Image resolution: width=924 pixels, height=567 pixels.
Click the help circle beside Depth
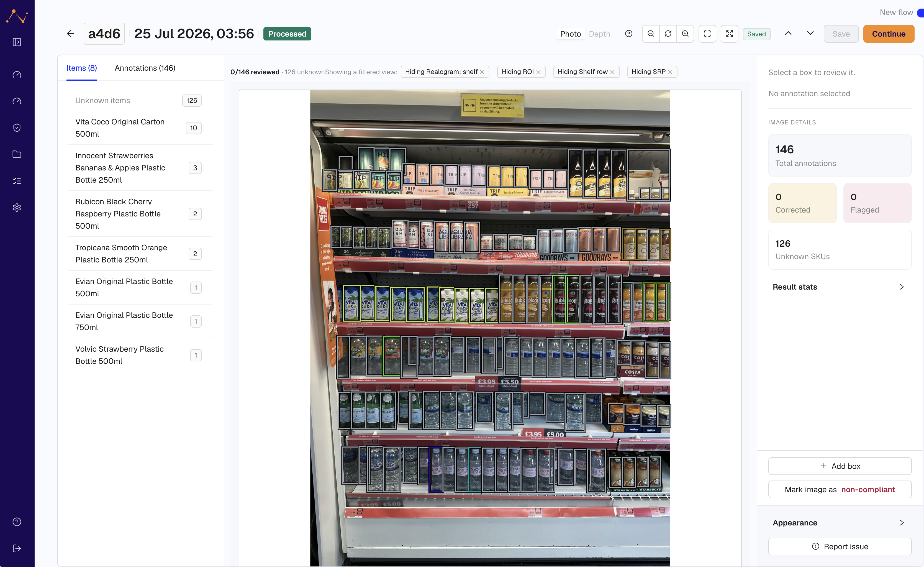(628, 34)
